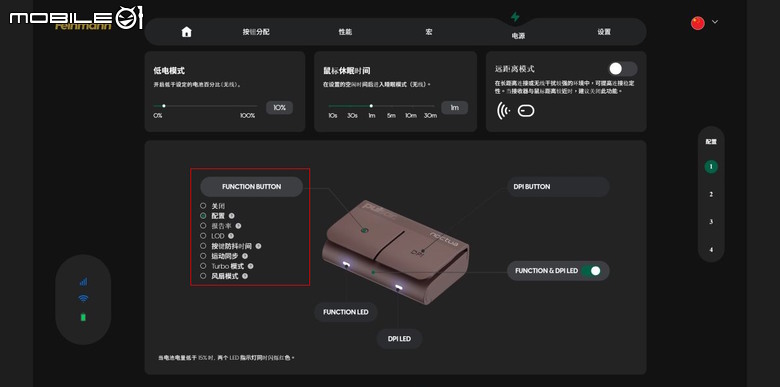Select profile 1
780x387 pixels.
click(x=711, y=167)
